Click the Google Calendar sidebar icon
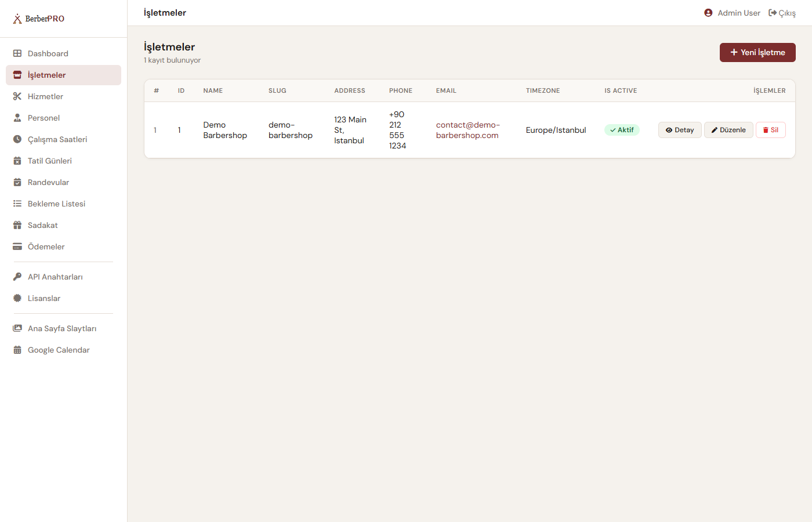 pos(17,350)
